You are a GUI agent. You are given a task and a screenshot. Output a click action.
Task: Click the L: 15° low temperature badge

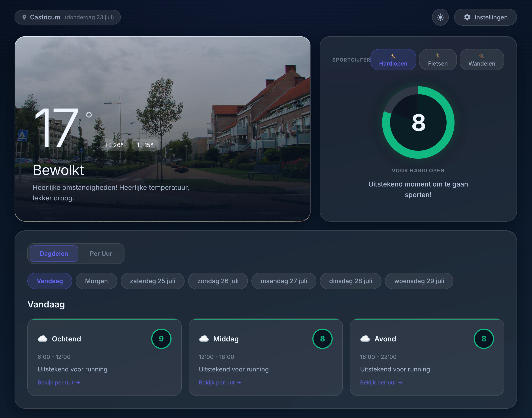[x=145, y=145]
